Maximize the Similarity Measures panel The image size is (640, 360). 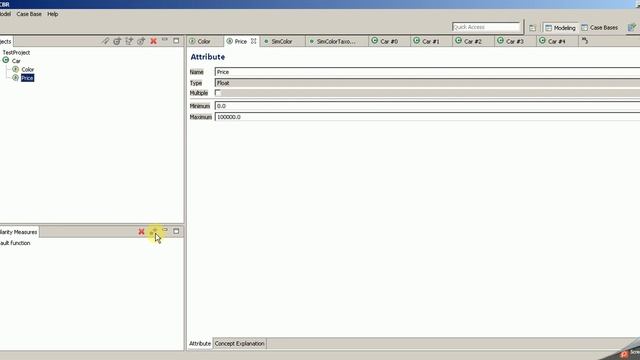click(176, 231)
